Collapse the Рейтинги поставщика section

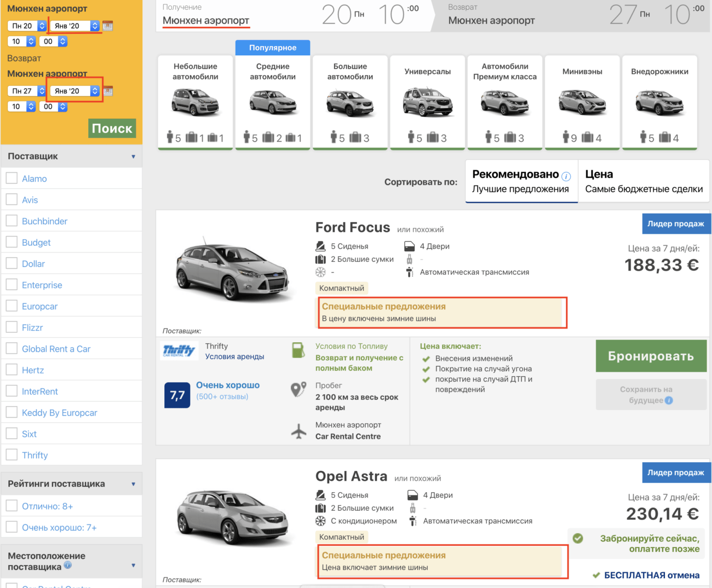coord(133,484)
